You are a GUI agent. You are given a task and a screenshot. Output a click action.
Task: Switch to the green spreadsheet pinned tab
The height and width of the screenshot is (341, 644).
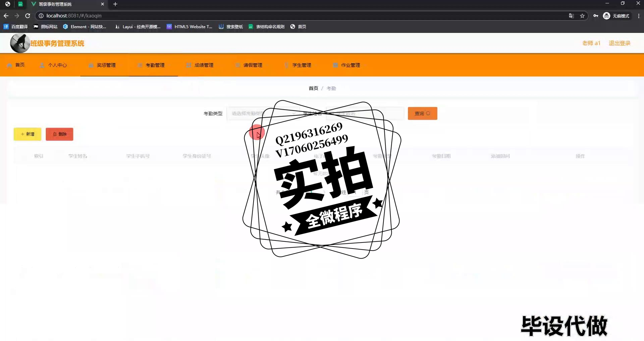point(20,4)
